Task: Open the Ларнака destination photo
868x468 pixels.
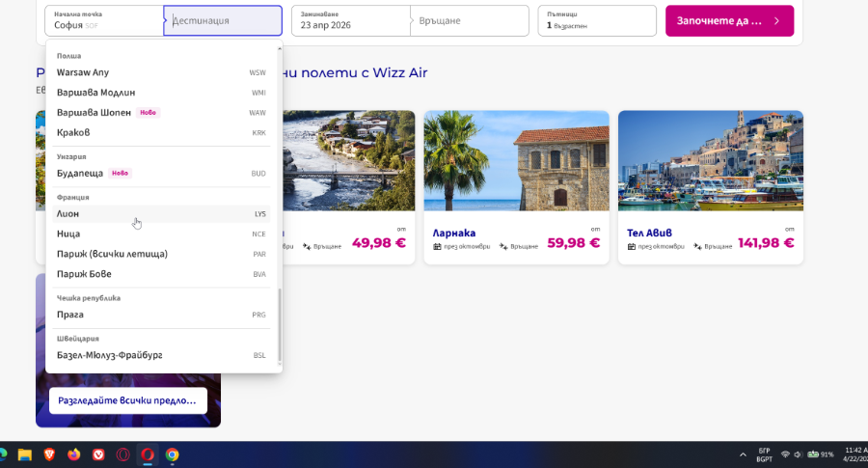Action: 517,160
